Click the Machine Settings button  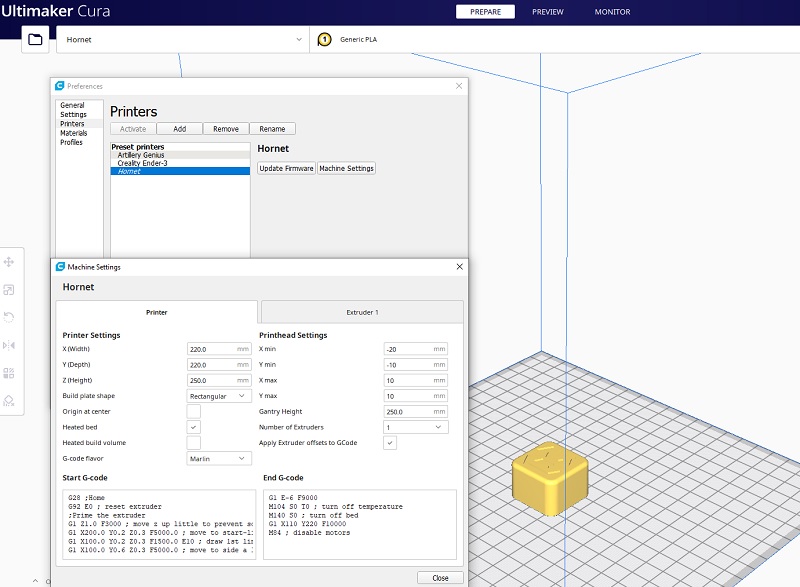pyautogui.click(x=346, y=168)
